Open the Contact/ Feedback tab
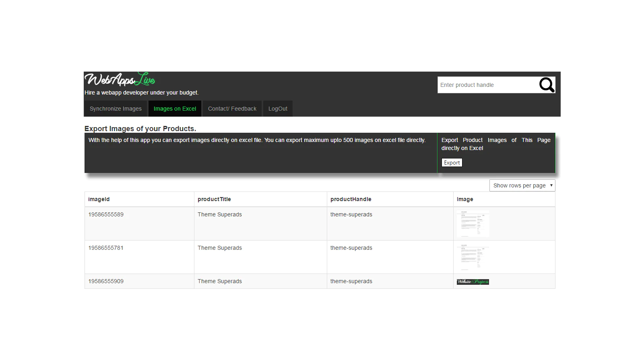644x362 pixels. [x=232, y=109]
